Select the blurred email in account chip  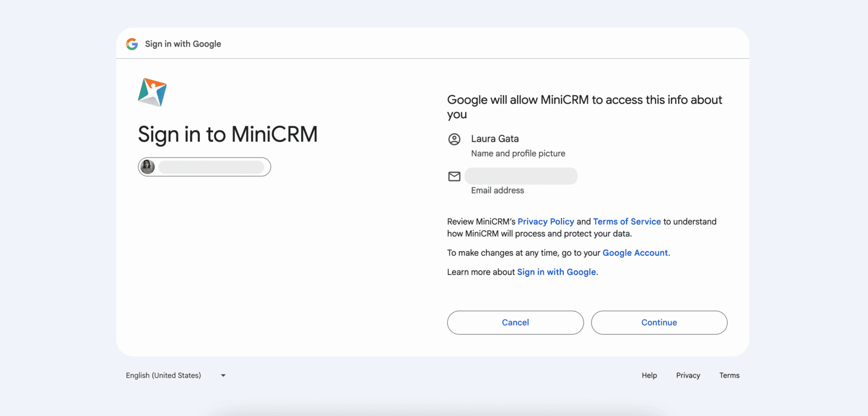211,167
